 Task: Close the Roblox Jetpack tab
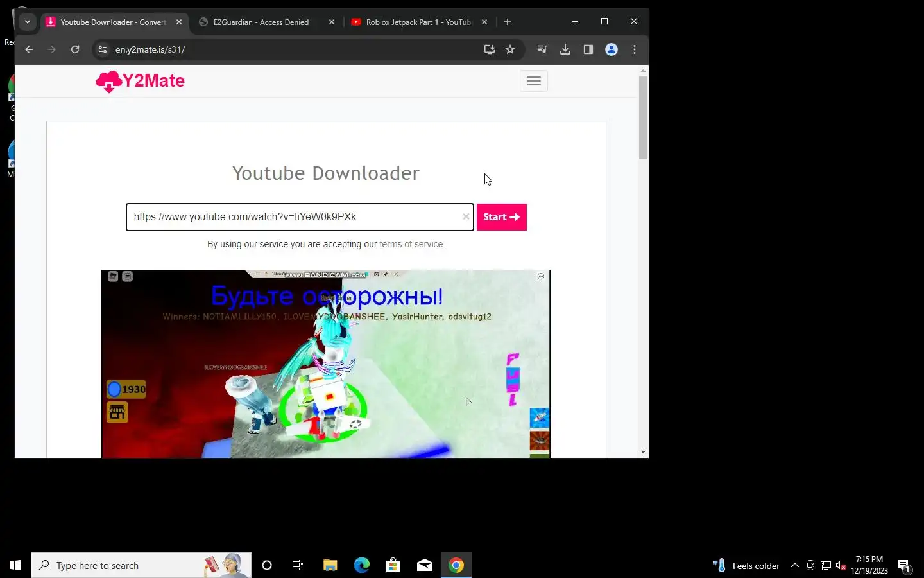click(x=484, y=22)
